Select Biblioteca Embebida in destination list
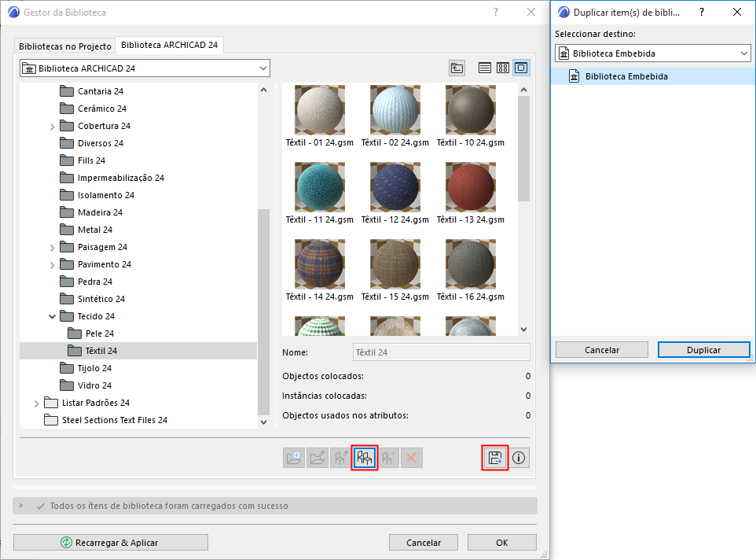The height and width of the screenshot is (560, 756). click(653, 76)
